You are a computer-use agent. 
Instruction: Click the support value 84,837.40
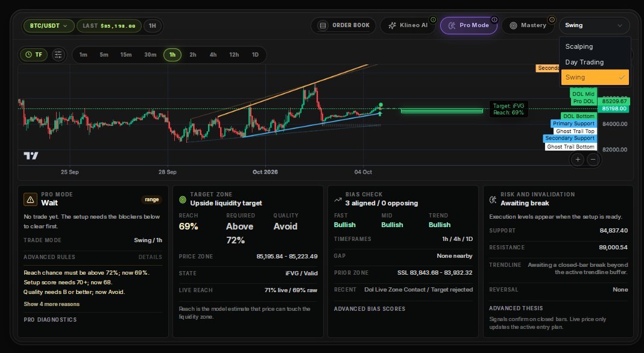click(614, 231)
